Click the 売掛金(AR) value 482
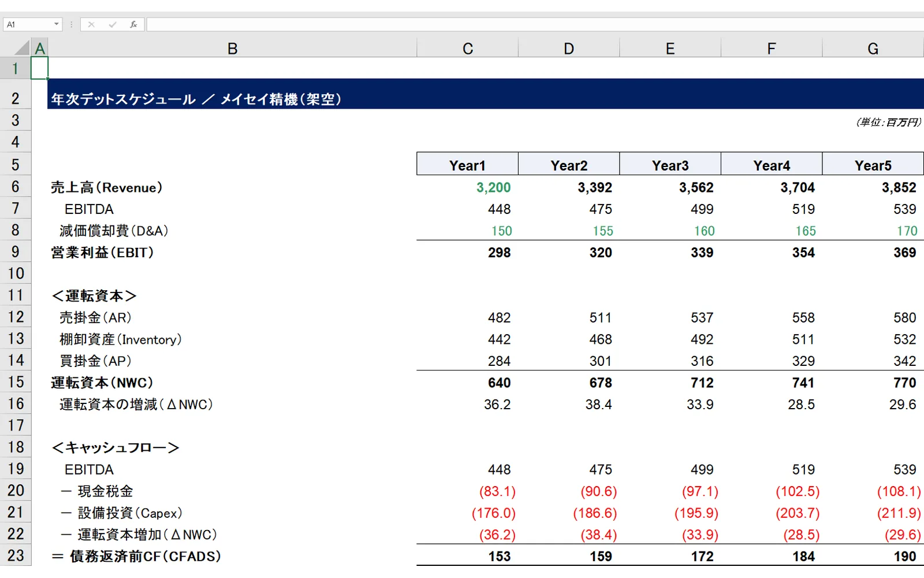Screen dimensions: 924x578 pyautogui.click(x=499, y=318)
